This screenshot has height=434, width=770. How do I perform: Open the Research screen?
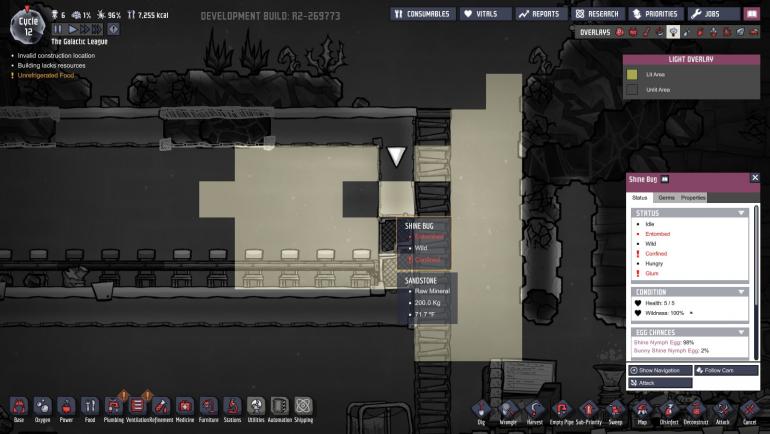(x=598, y=14)
